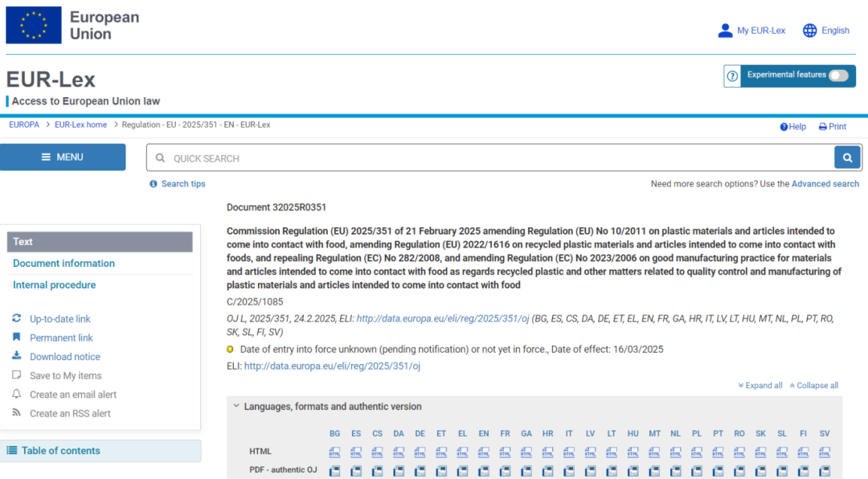
Task: Click the GA language column header
Action: point(526,434)
